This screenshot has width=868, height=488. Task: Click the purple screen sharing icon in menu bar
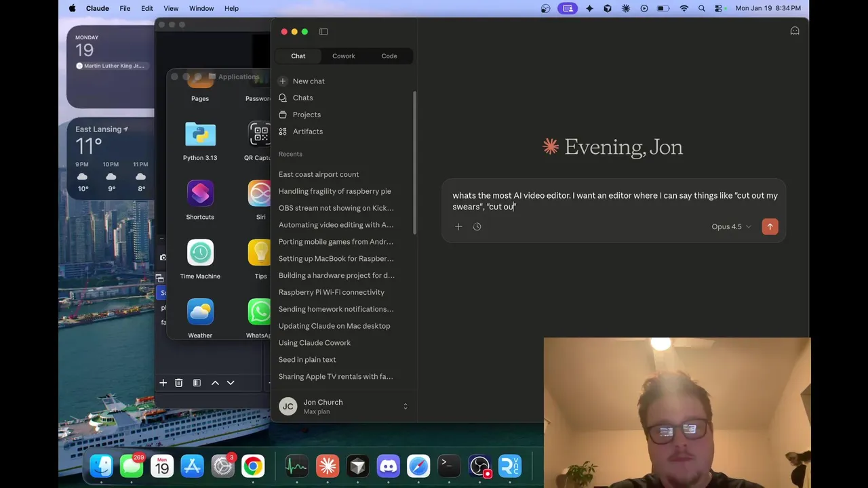[x=568, y=8]
